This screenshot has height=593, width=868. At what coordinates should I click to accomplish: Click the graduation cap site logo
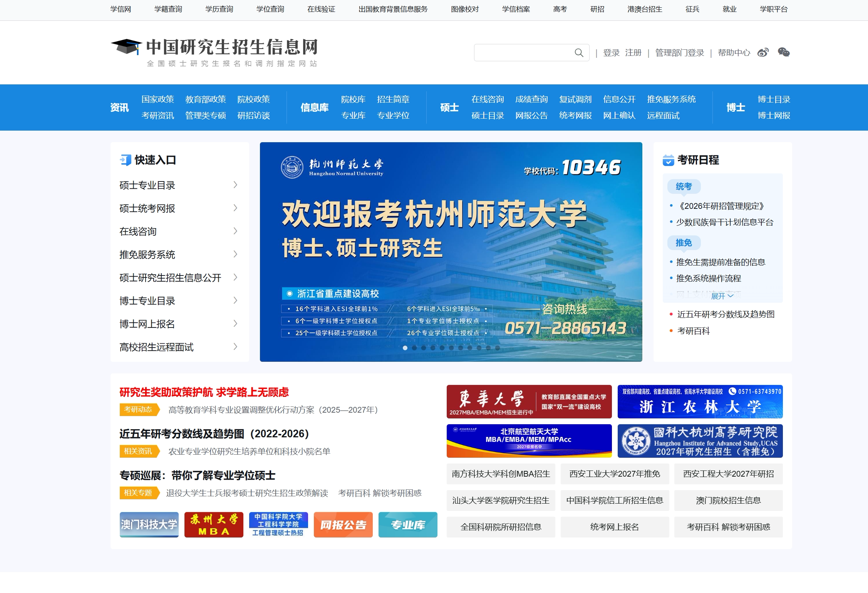(x=126, y=46)
